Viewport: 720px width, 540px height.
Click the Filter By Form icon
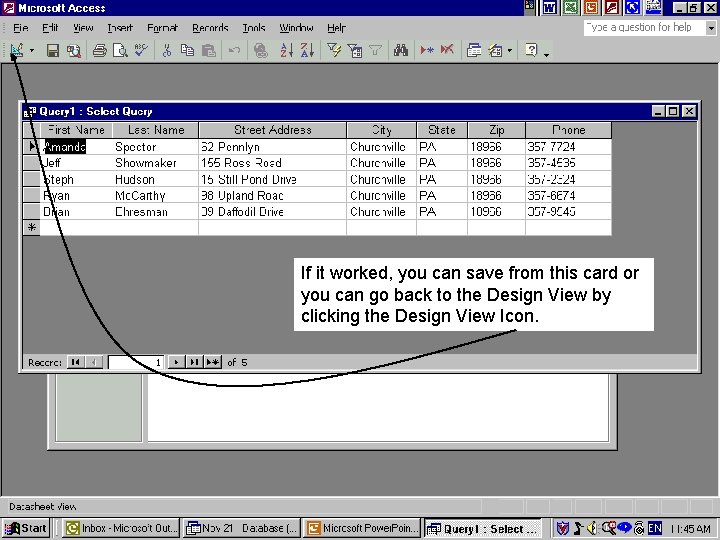point(354,51)
